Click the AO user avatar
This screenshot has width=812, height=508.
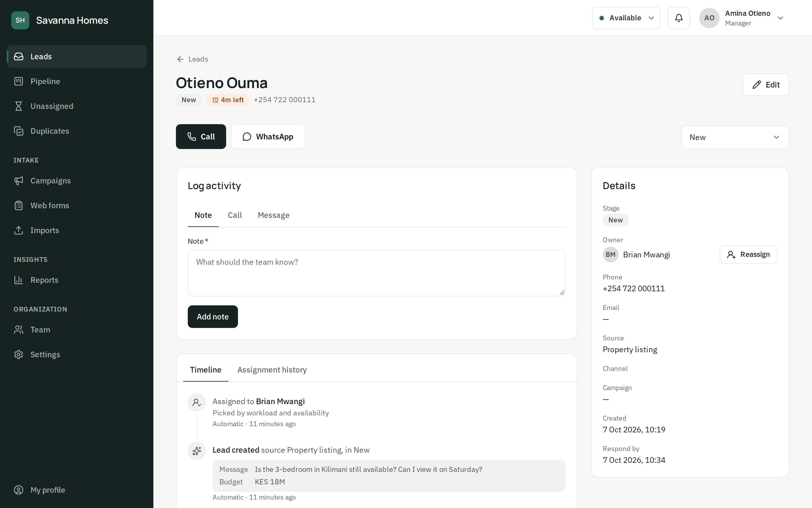(x=709, y=18)
